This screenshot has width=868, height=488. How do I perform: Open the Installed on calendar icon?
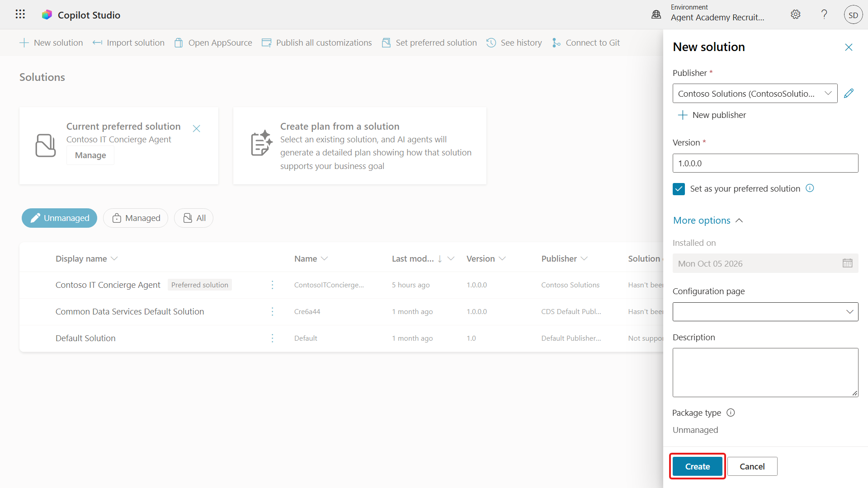tap(847, 263)
